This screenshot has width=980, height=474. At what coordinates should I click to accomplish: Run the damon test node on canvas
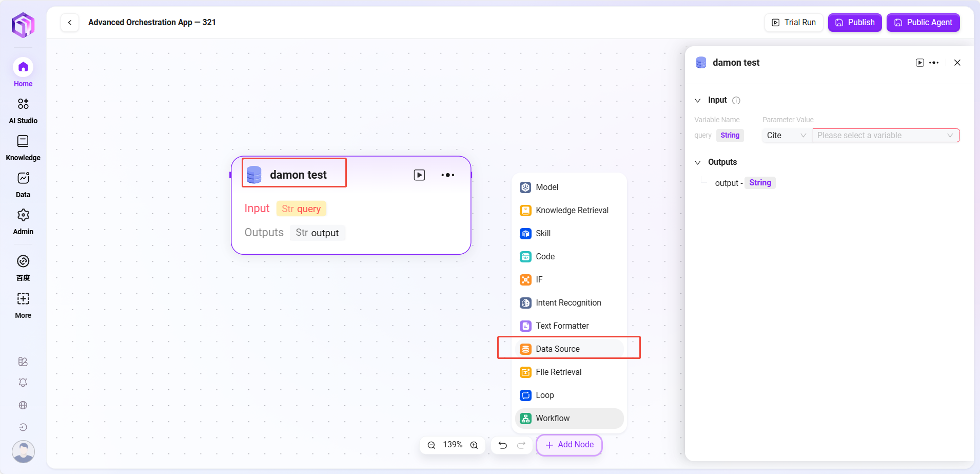coord(419,175)
